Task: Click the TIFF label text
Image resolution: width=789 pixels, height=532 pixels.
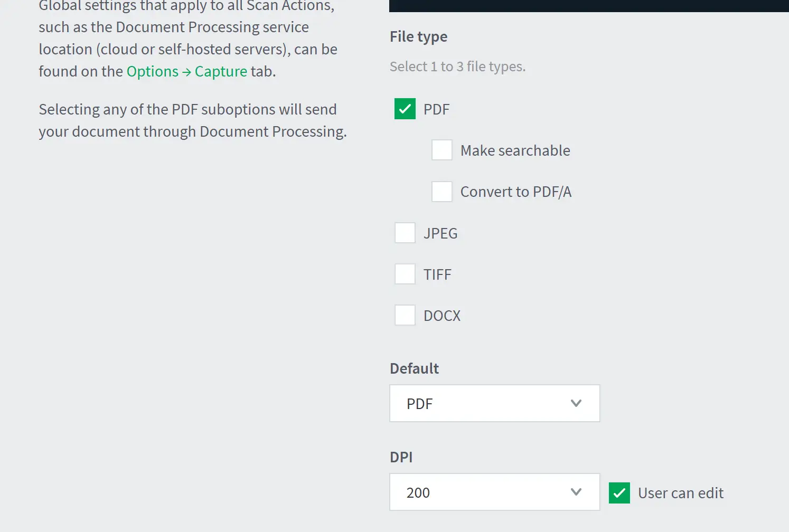Action: point(437,274)
